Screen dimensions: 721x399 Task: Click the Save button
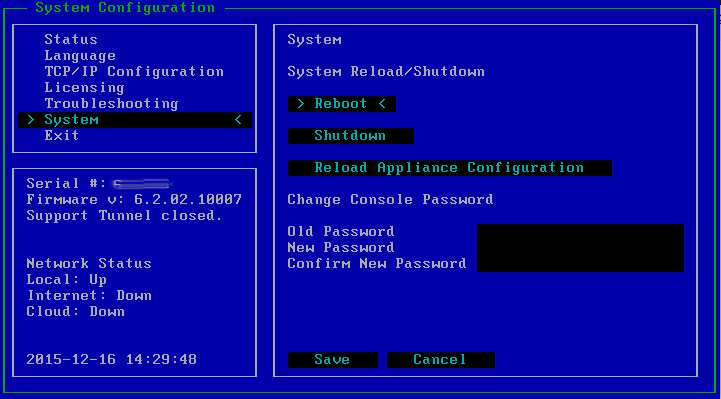coord(333,360)
